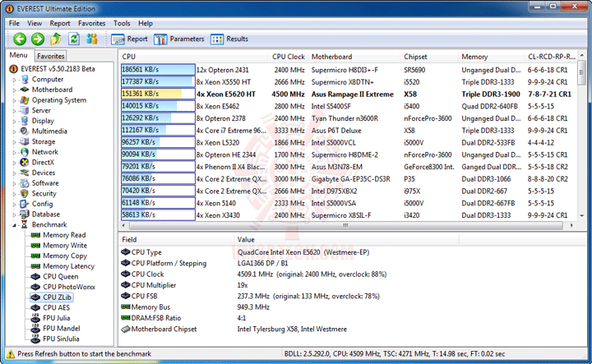Screen dimensions: 592x364
Task: Select the CPU AES benchmark
Action: coord(56,307)
